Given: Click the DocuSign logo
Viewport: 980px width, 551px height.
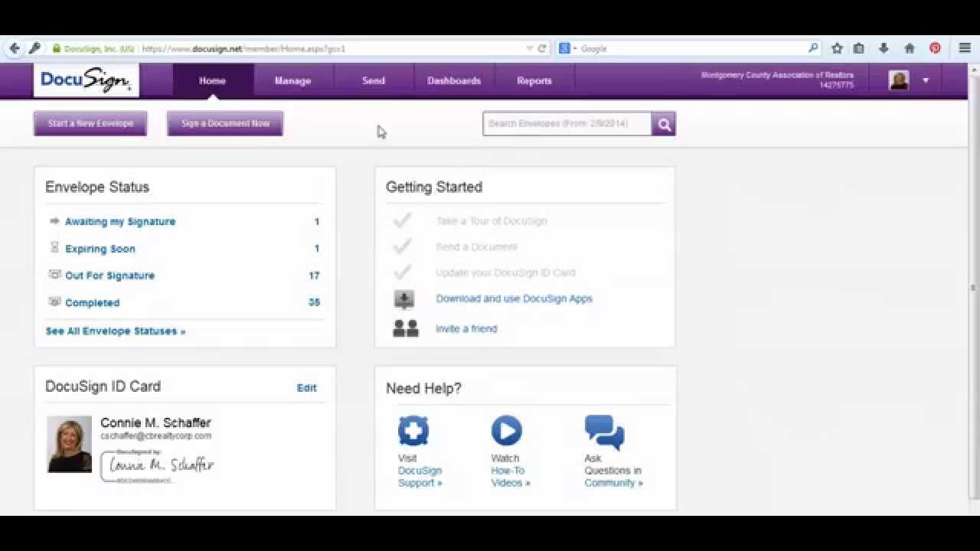Looking at the screenshot, I should coord(86,80).
